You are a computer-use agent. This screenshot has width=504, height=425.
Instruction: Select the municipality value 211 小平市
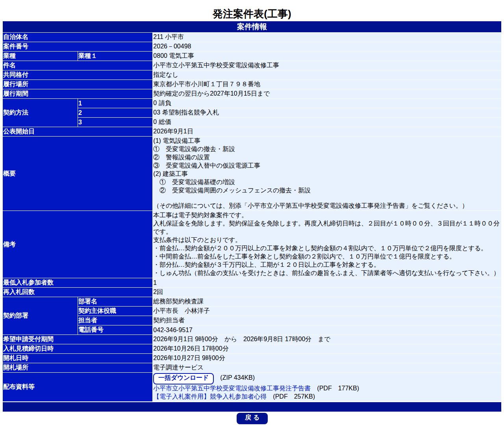click(168, 37)
